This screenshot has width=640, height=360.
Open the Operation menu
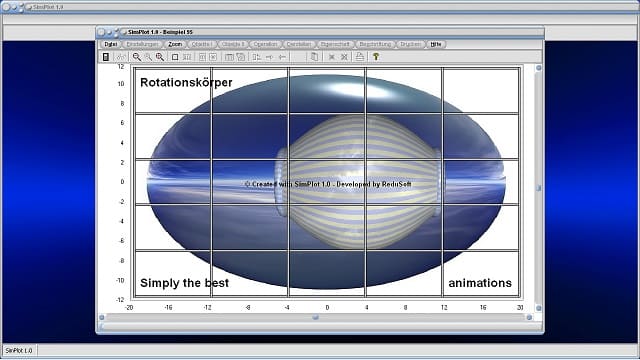pyautogui.click(x=265, y=44)
